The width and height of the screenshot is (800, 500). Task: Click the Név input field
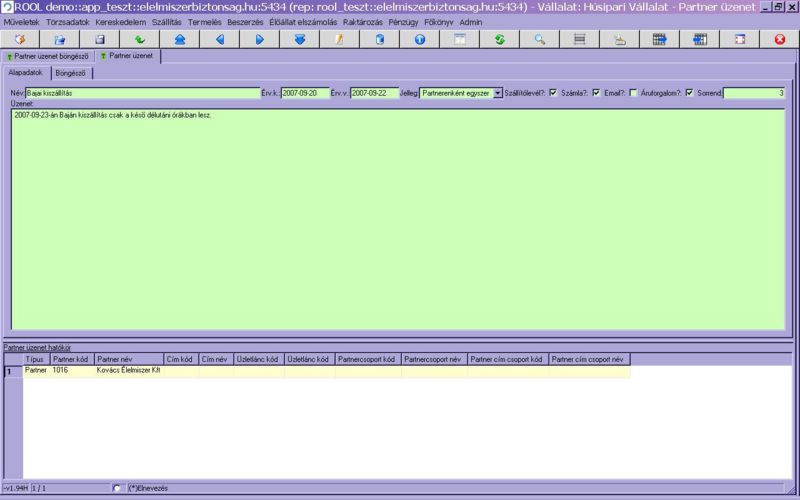(142, 93)
